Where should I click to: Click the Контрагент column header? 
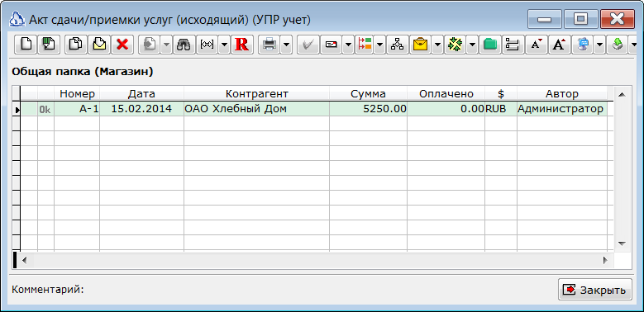(257, 93)
